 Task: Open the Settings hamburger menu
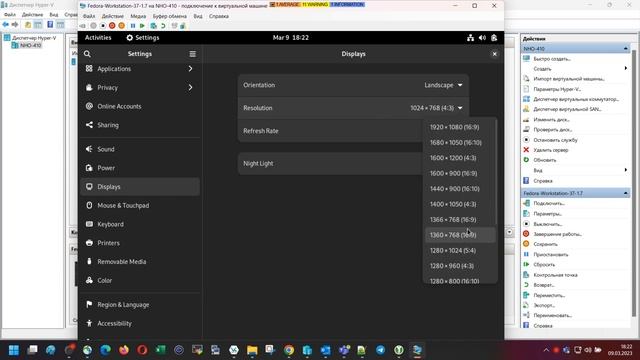193,54
